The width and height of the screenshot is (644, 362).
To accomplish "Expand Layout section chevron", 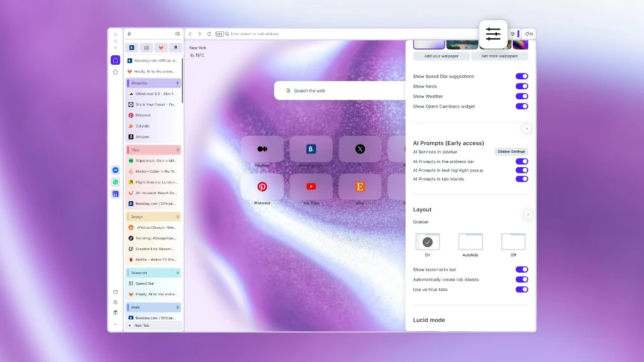I will 528,215.
